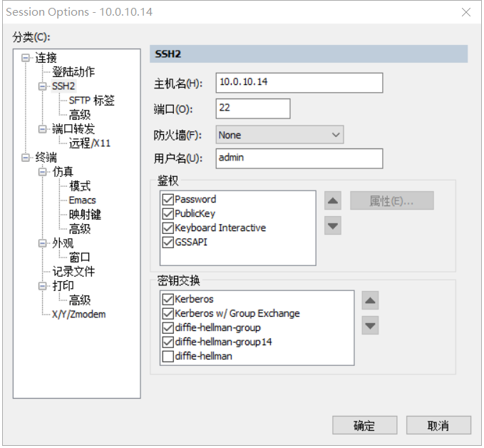This screenshot has height=448, width=484.
Task: Click the key exchange move-up arrow
Action: click(x=370, y=300)
